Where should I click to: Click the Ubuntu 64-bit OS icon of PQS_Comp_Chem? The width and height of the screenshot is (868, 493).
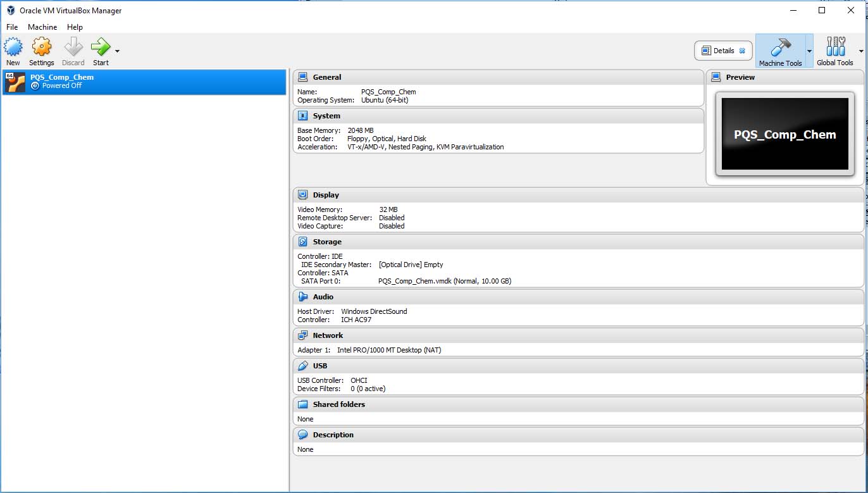(15, 82)
